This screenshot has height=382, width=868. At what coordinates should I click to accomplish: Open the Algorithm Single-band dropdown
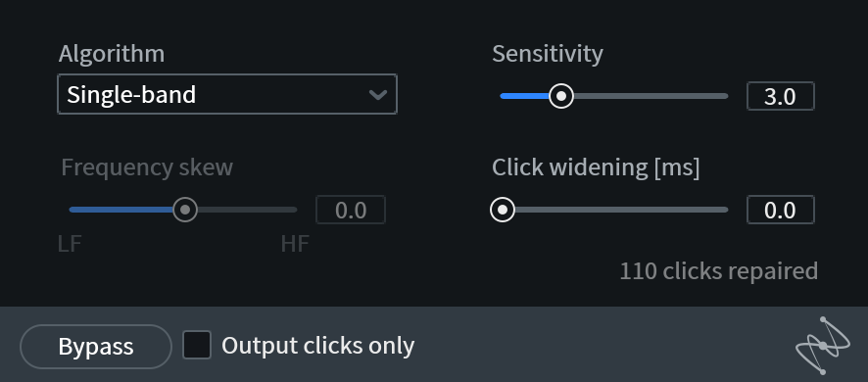[x=227, y=94]
